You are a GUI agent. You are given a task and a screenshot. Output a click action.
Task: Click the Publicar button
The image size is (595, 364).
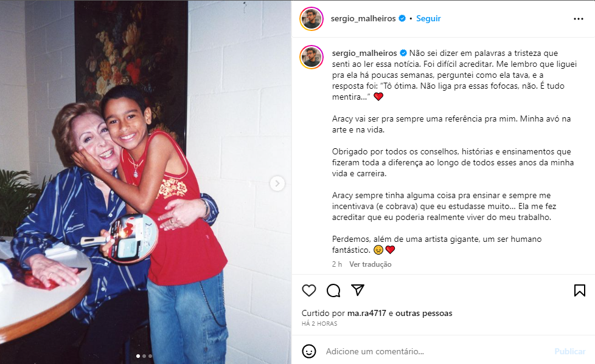[x=570, y=351]
